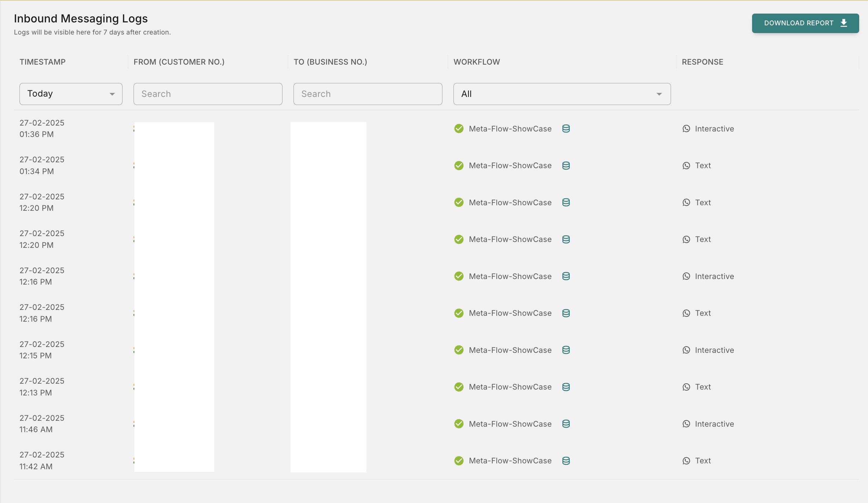
Task: Click the database icon on the 01:36 PM row
Action: click(x=566, y=129)
